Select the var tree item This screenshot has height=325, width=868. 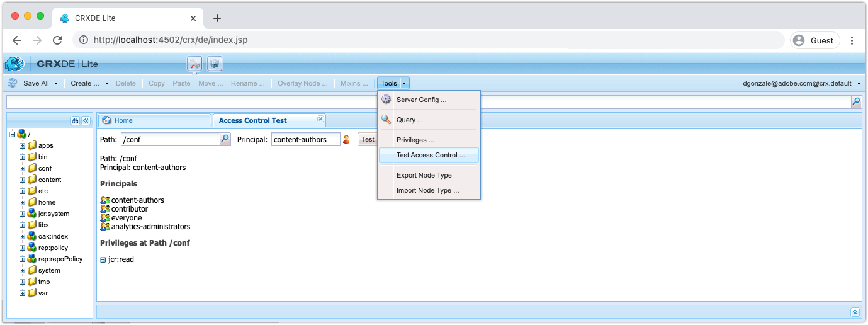pyautogui.click(x=43, y=293)
